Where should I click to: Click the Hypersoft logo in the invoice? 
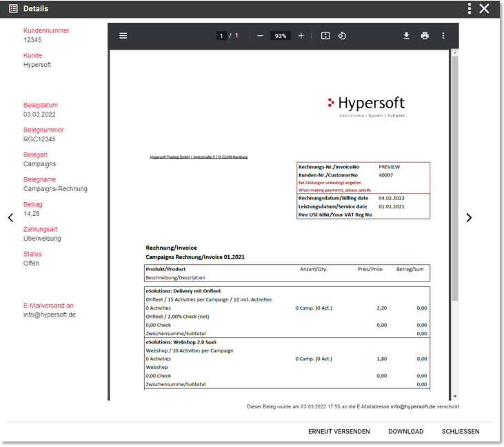[x=366, y=106]
